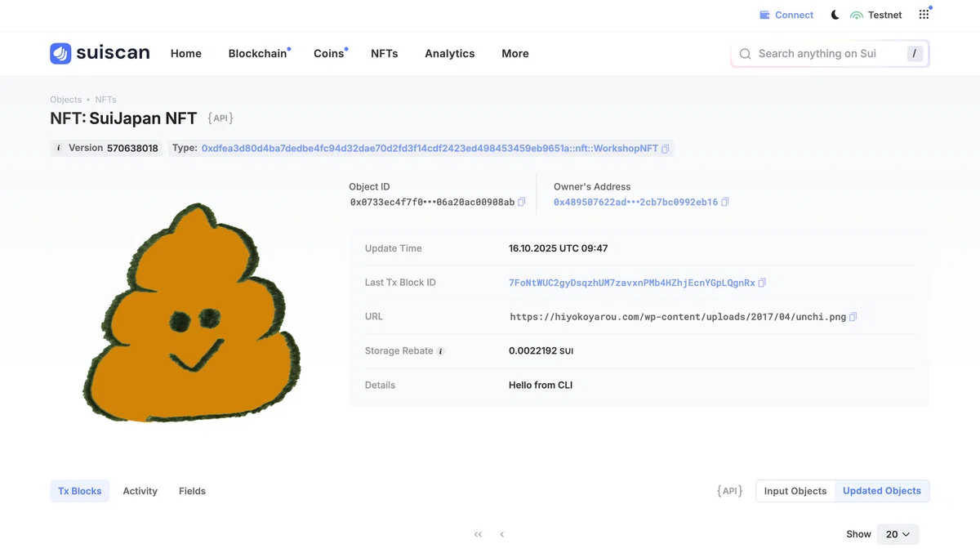Open the Testnet network selector
Image resolution: width=980 pixels, height=553 pixels.
(876, 15)
